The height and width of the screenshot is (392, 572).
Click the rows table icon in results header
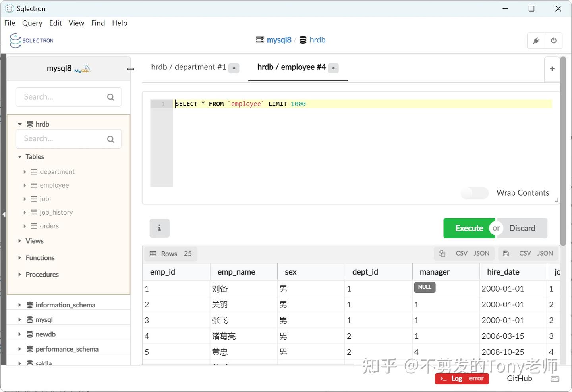(x=153, y=254)
